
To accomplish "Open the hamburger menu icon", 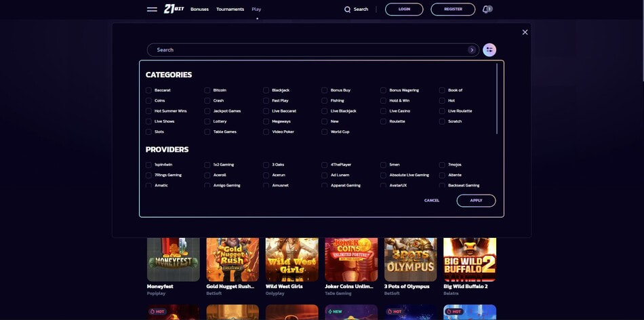I will point(152,9).
